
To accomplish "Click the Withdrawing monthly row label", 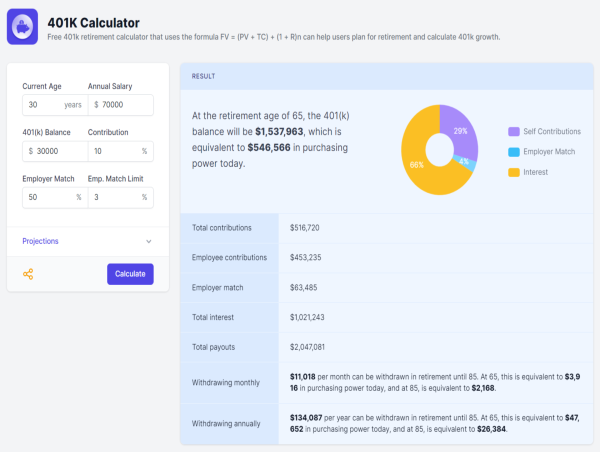I will click(226, 383).
